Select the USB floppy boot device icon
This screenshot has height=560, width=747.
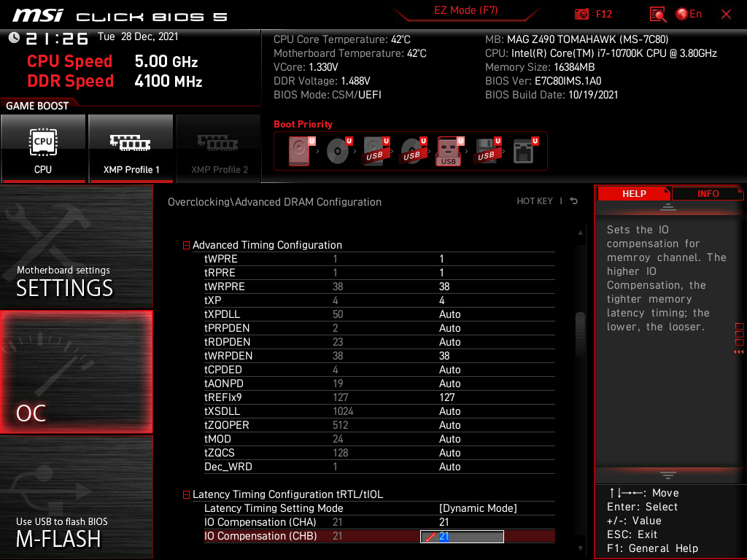click(488, 151)
